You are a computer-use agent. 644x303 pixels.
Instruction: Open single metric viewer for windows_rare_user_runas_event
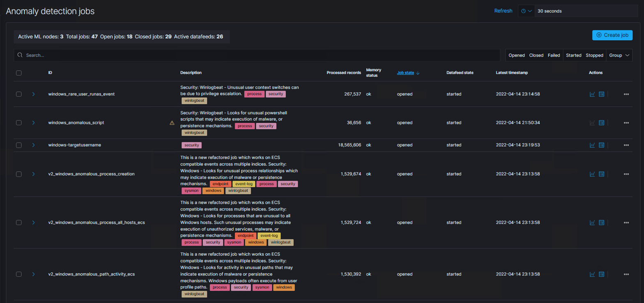[592, 94]
